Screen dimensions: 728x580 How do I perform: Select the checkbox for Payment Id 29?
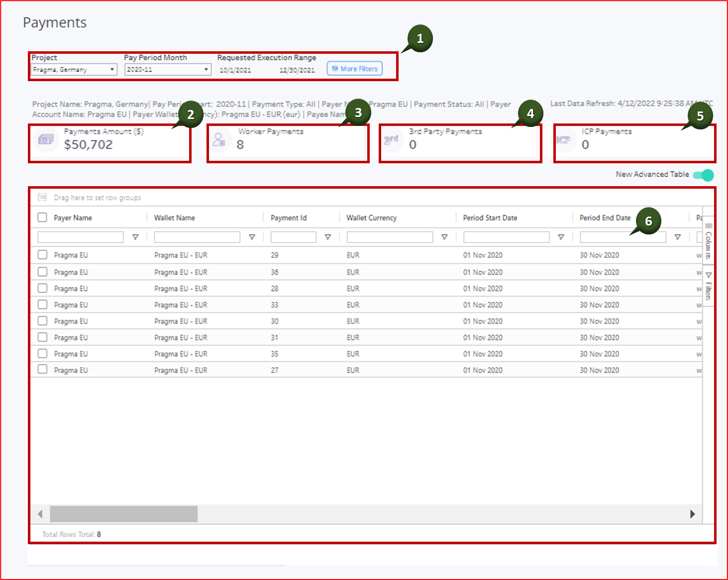click(x=42, y=255)
